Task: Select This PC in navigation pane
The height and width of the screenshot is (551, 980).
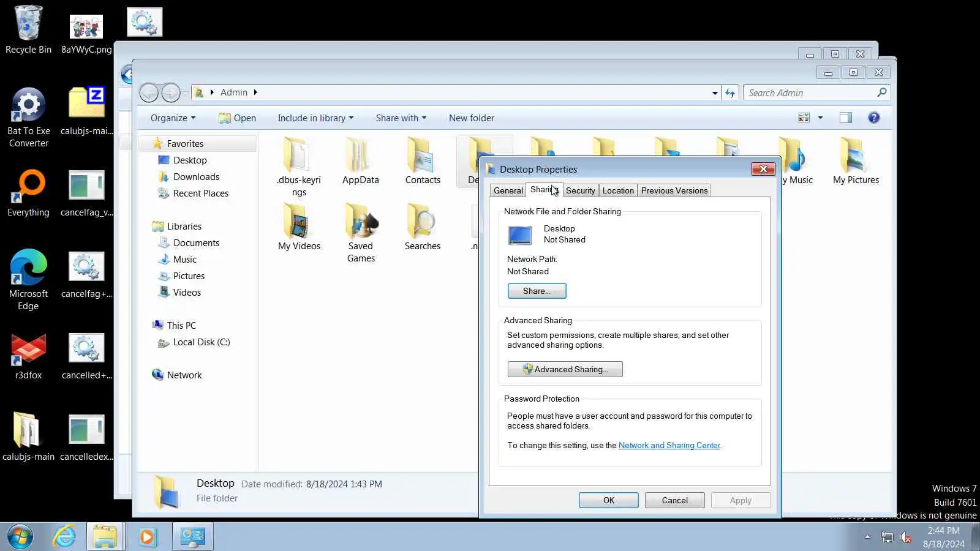Action: pos(181,325)
